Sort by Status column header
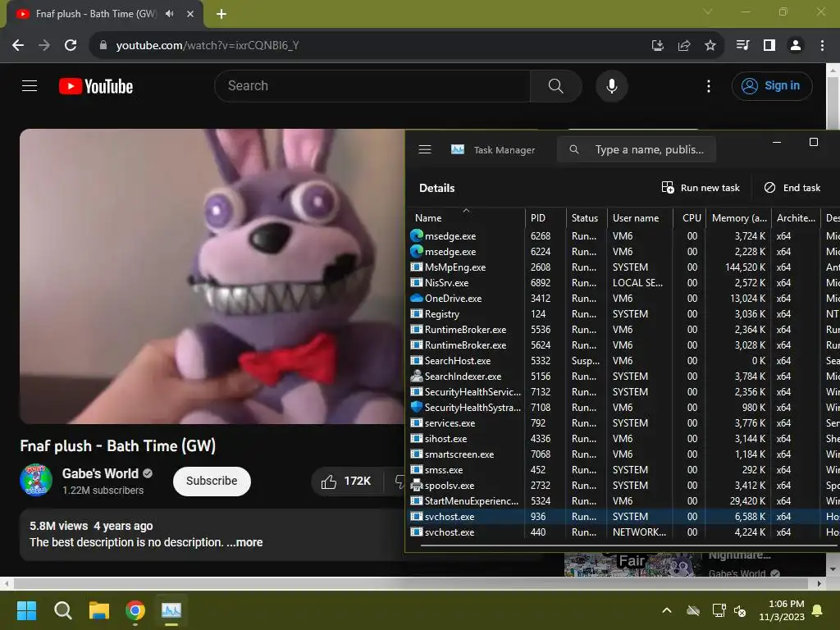 pos(586,217)
